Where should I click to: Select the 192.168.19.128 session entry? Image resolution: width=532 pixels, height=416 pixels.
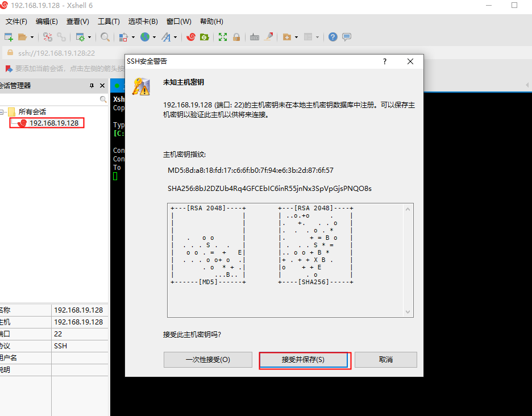51,123
